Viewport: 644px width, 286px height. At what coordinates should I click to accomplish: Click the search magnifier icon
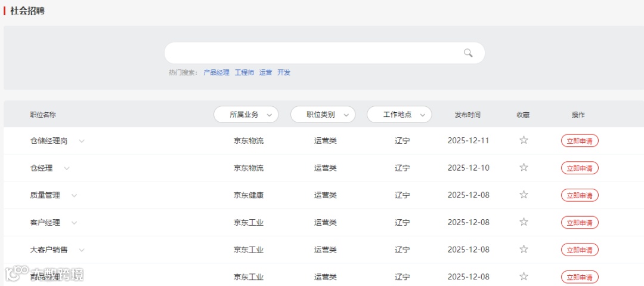(468, 53)
